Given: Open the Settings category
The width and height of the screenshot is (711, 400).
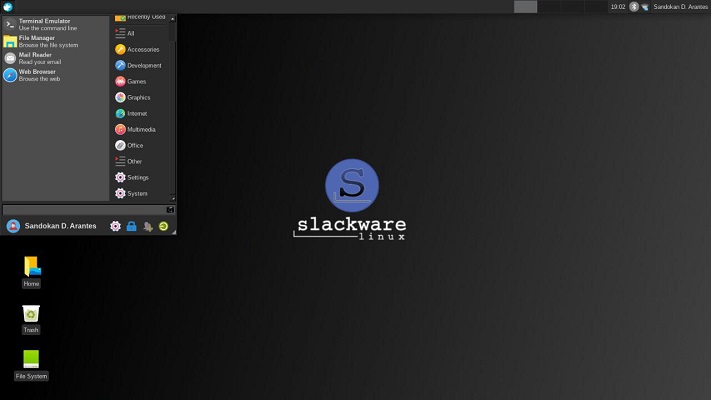Looking at the screenshot, I should [x=141, y=177].
